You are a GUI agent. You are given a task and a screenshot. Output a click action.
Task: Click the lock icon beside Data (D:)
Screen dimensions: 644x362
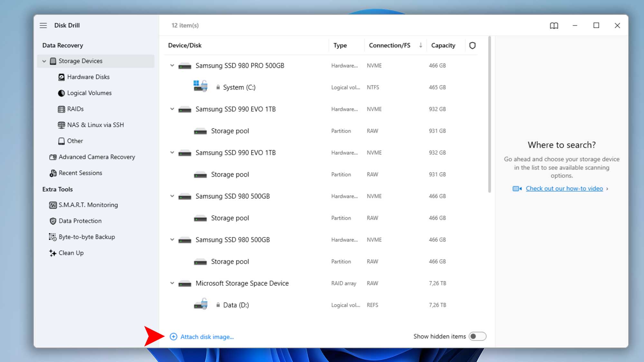[x=218, y=305]
